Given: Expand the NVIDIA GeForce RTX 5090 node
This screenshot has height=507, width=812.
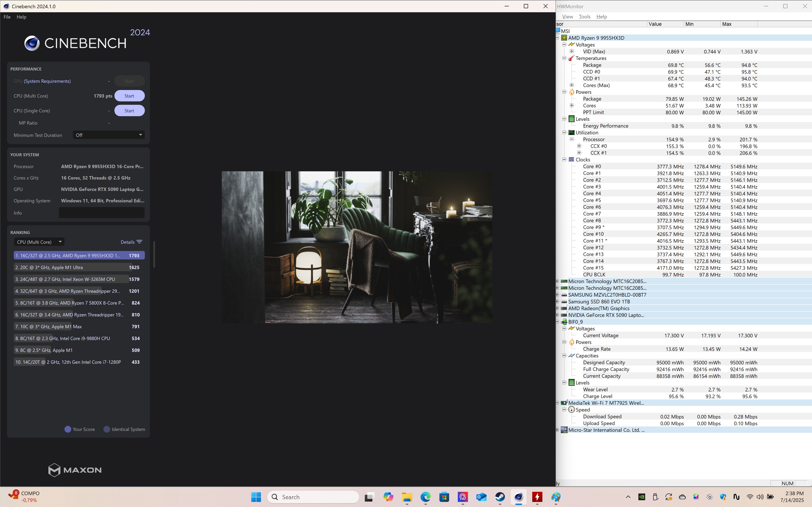Looking at the screenshot, I should point(558,315).
